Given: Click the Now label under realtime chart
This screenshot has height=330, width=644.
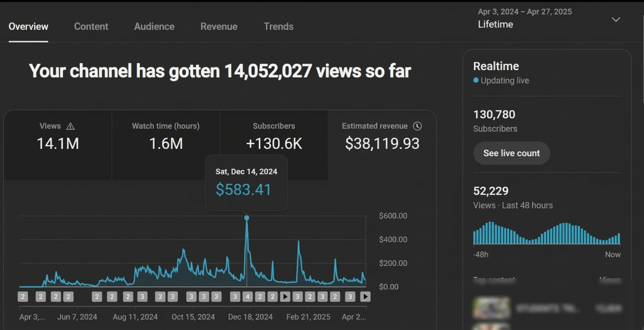Looking at the screenshot, I should point(613,255).
